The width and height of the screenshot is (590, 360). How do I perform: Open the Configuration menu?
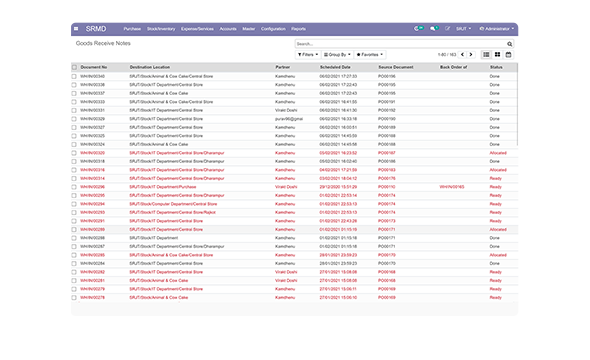coord(273,29)
